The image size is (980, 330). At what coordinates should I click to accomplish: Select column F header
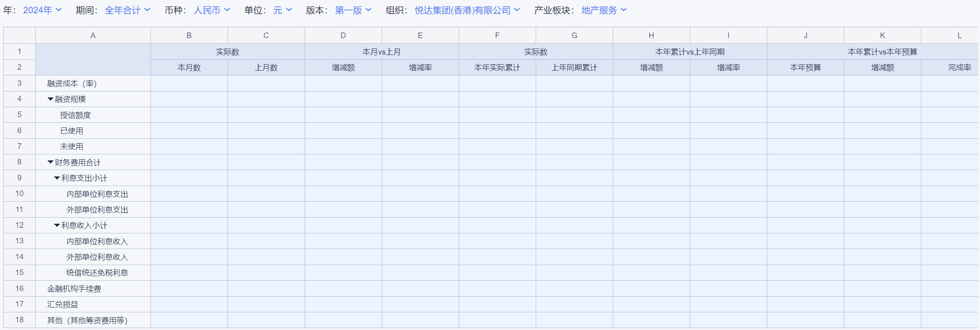pos(497,35)
